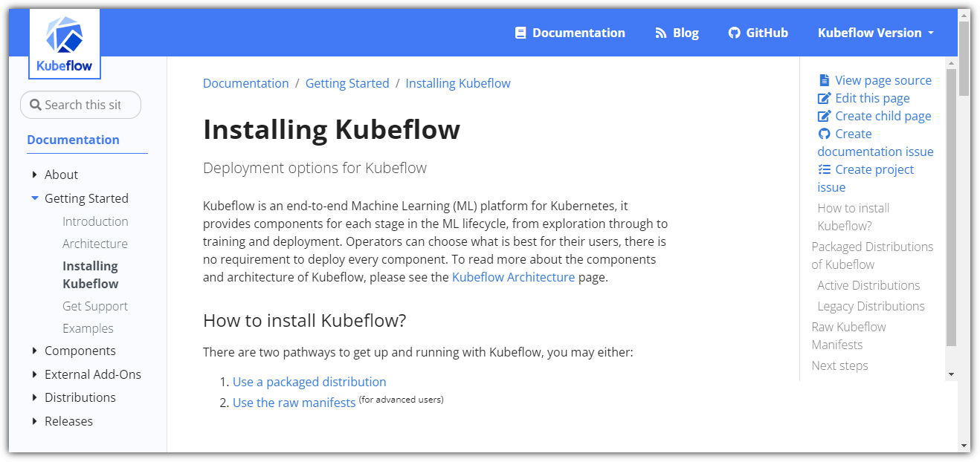The height and width of the screenshot is (462, 980).
Task: Go to Documentation breadcrumb
Action: pyautogui.click(x=245, y=83)
